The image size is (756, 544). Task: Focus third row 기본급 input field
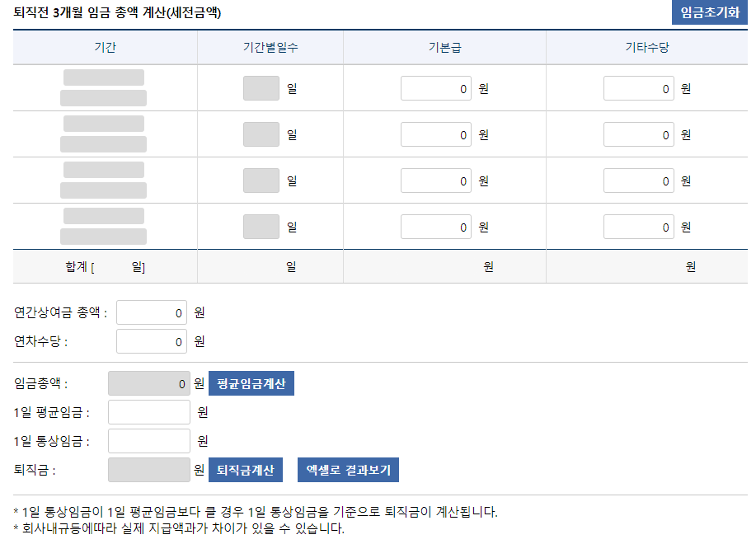[x=436, y=181]
